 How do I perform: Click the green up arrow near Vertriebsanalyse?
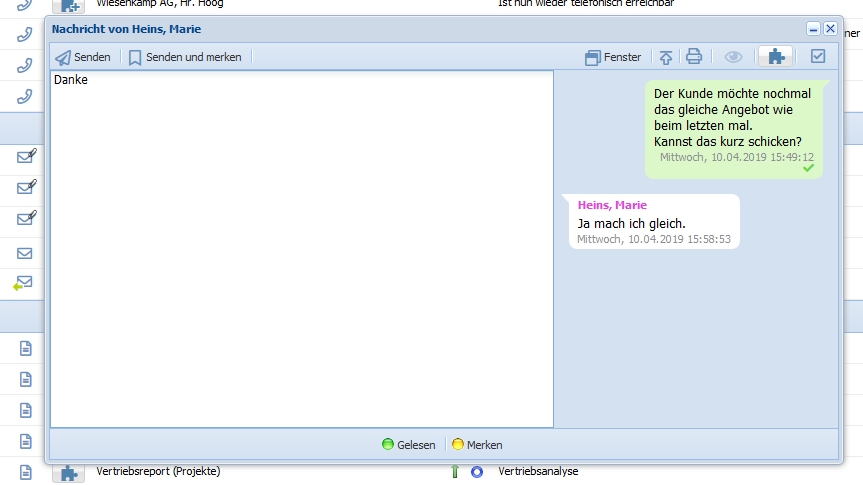coord(454,472)
